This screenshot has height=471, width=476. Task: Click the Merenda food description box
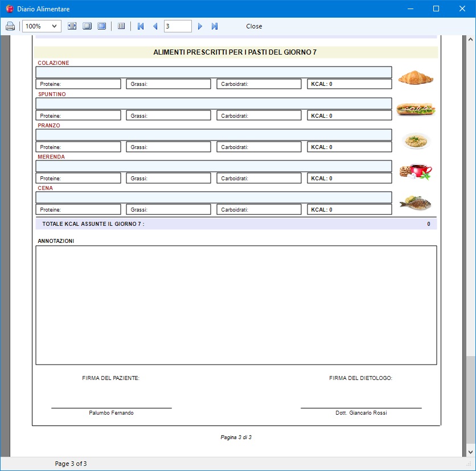coord(214,166)
